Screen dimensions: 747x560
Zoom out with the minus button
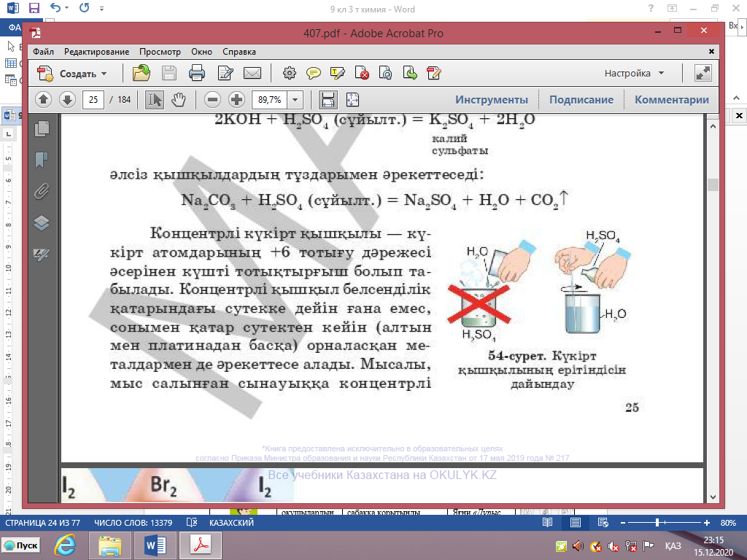click(212, 99)
